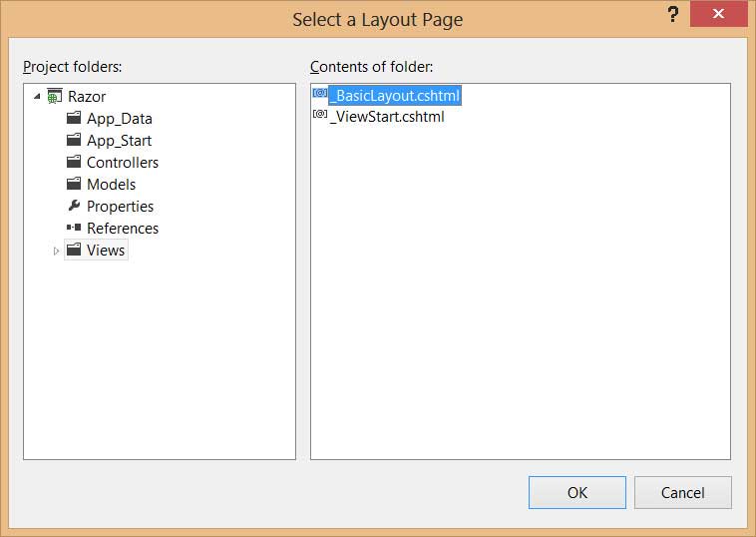Open the help question mark
The height and width of the screenshot is (537, 756).
(x=673, y=15)
